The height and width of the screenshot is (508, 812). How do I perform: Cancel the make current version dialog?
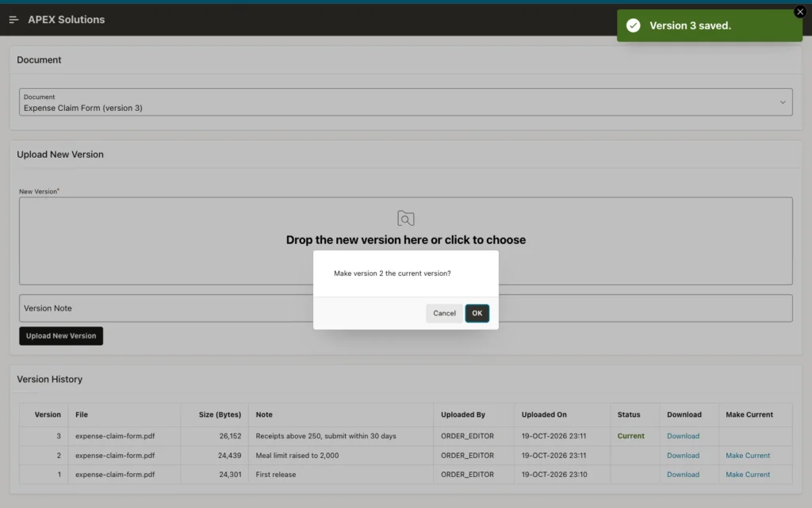point(444,313)
